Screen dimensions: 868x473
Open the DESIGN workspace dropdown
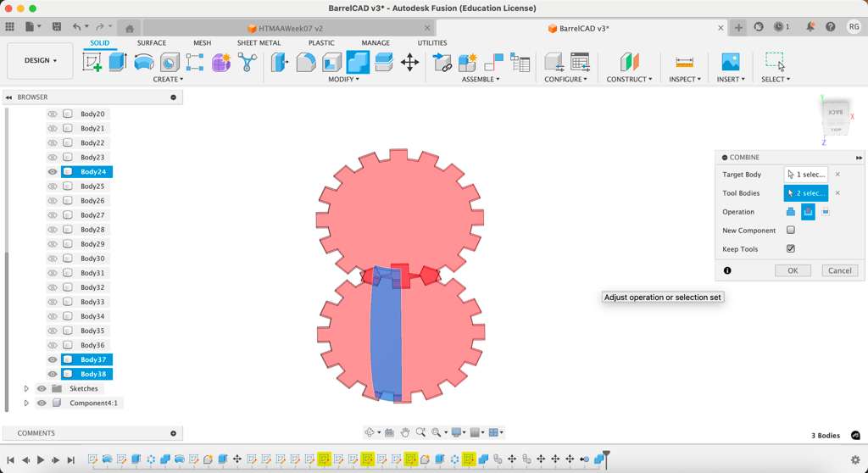[x=40, y=61]
